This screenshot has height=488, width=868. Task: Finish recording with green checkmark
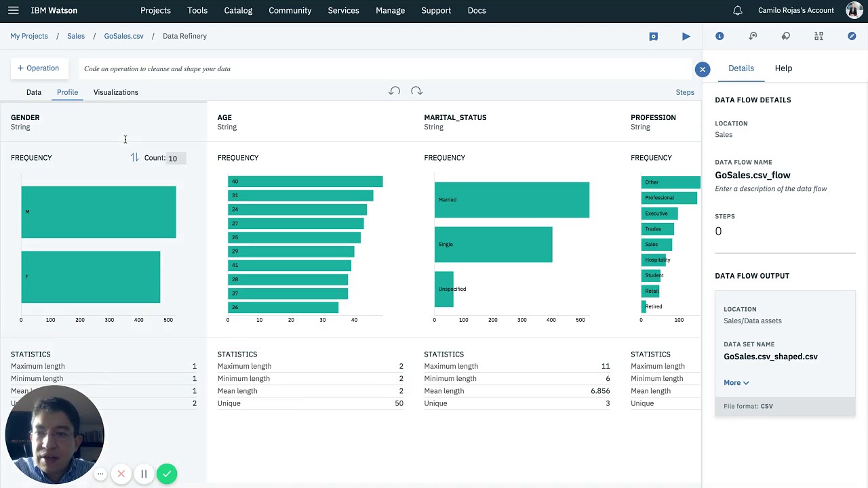[x=167, y=474]
